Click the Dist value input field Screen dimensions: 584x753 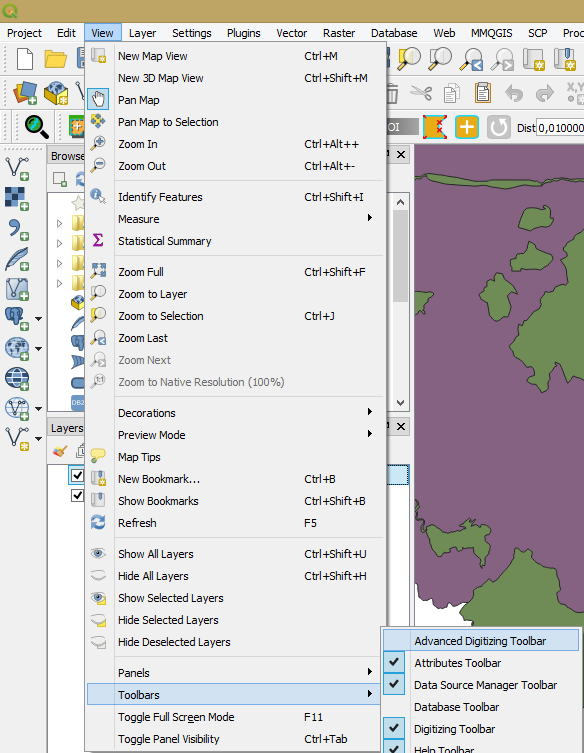click(560, 128)
